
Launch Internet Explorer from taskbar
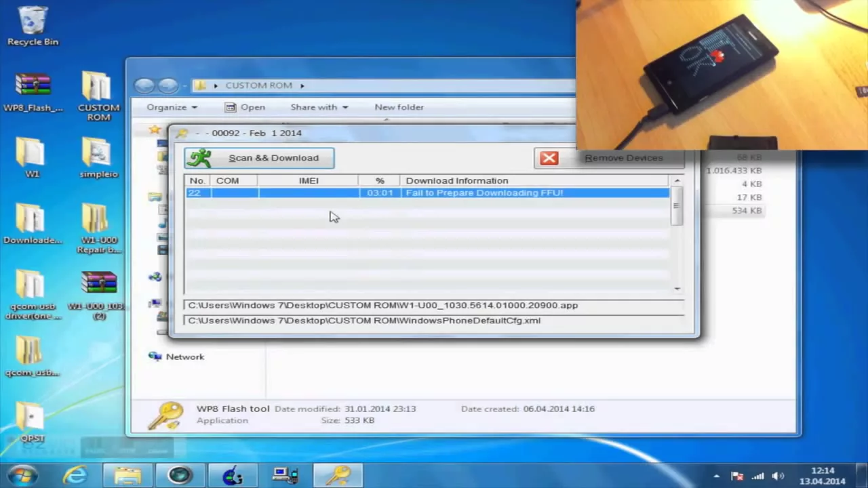[75, 476]
